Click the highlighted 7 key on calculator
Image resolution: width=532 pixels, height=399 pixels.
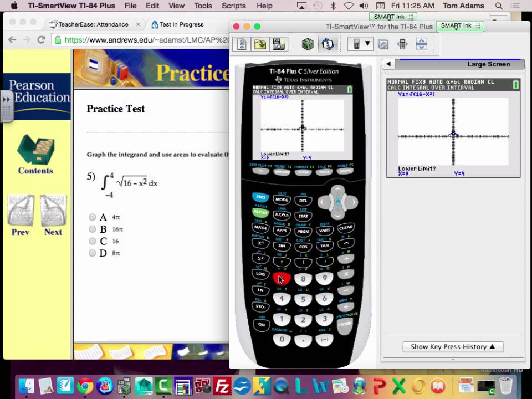coord(282,279)
